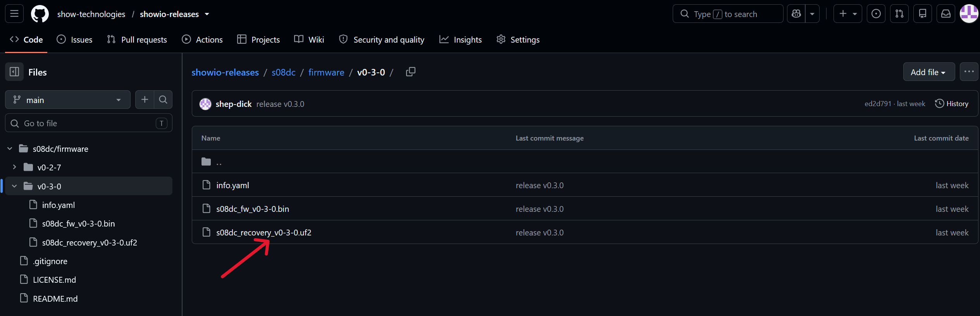Switch to the Code tab
Viewport: 980px width, 316px height.
click(x=26, y=39)
